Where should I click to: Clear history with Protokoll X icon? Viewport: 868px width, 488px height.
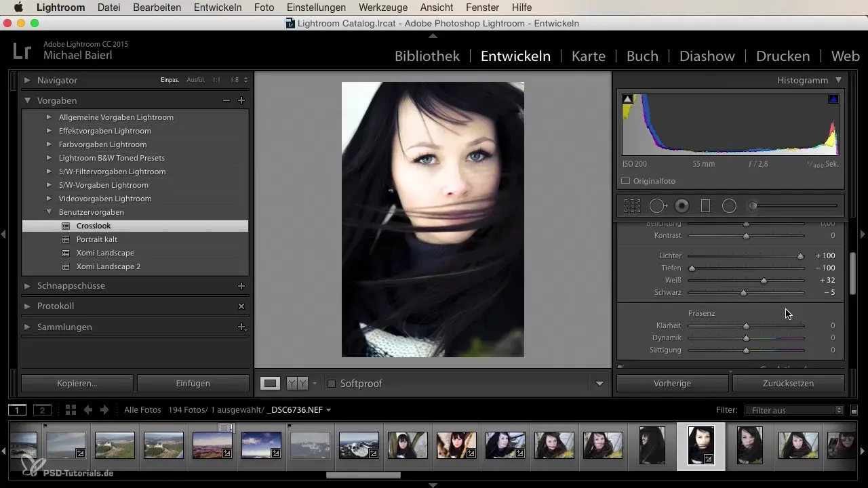[x=241, y=306]
